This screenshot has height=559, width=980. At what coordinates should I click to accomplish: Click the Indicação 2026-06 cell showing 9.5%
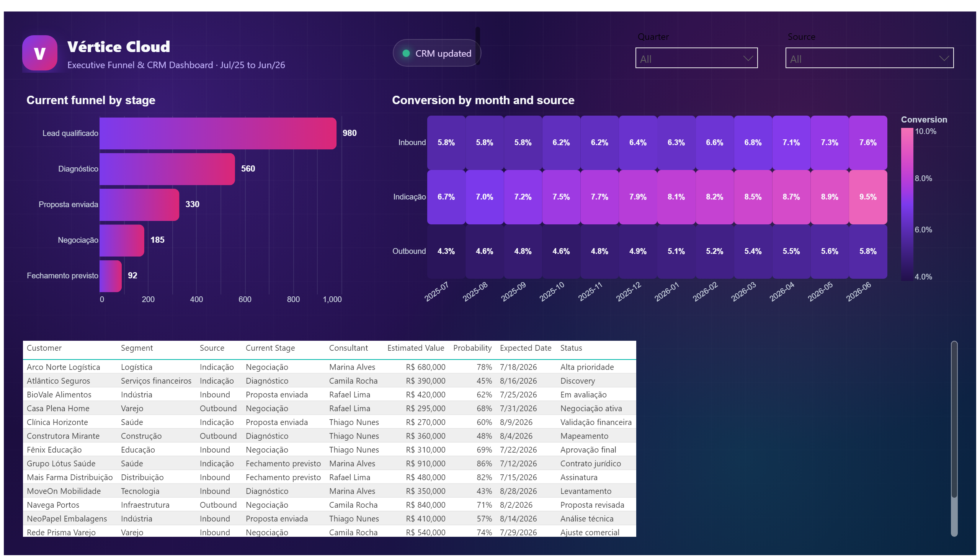867,197
